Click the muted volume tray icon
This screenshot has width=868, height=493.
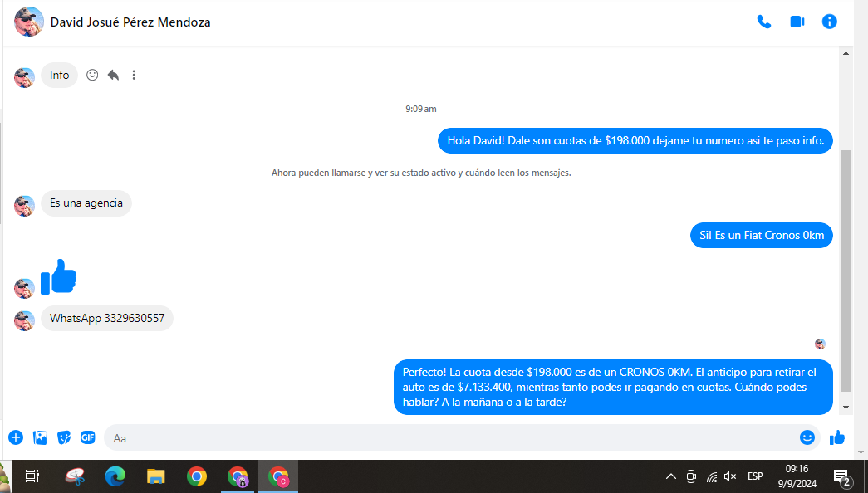(730, 476)
